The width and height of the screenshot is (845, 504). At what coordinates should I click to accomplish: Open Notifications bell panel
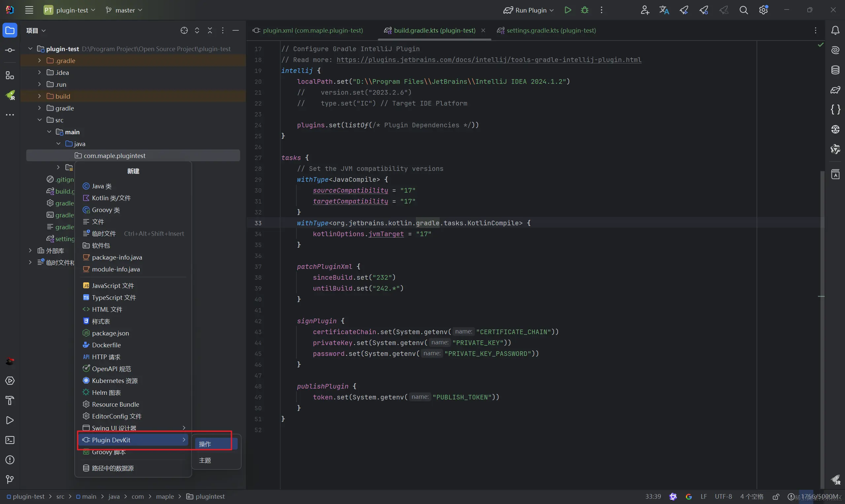835,31
